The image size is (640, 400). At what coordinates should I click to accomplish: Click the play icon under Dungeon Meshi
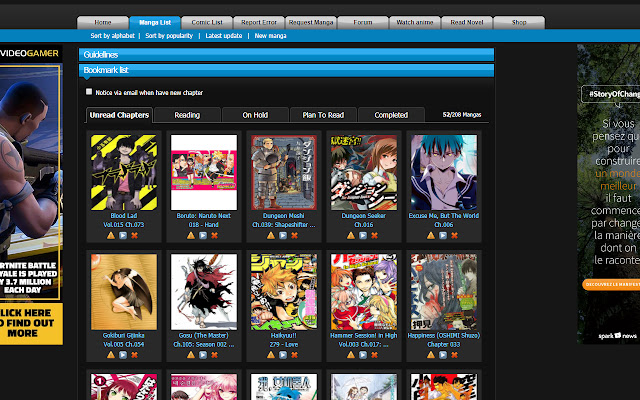[282, 236]
